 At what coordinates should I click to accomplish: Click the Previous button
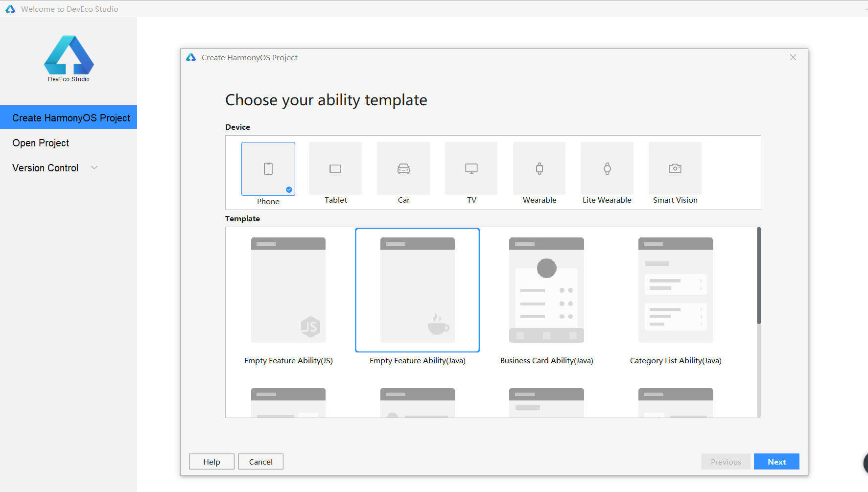click(726, 462)
